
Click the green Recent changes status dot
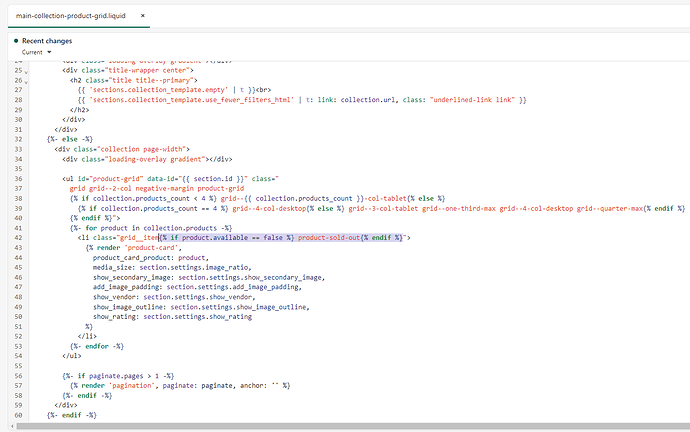coord(15,41)
